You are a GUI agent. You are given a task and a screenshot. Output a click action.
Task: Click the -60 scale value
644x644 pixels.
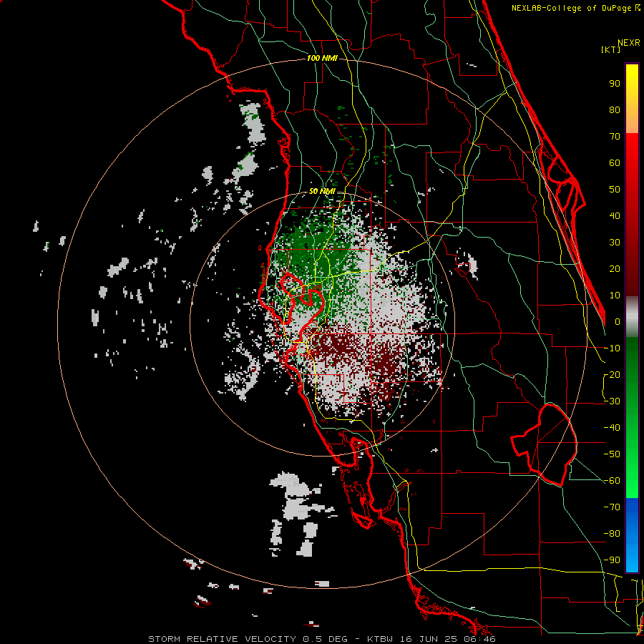coord(612,481)
